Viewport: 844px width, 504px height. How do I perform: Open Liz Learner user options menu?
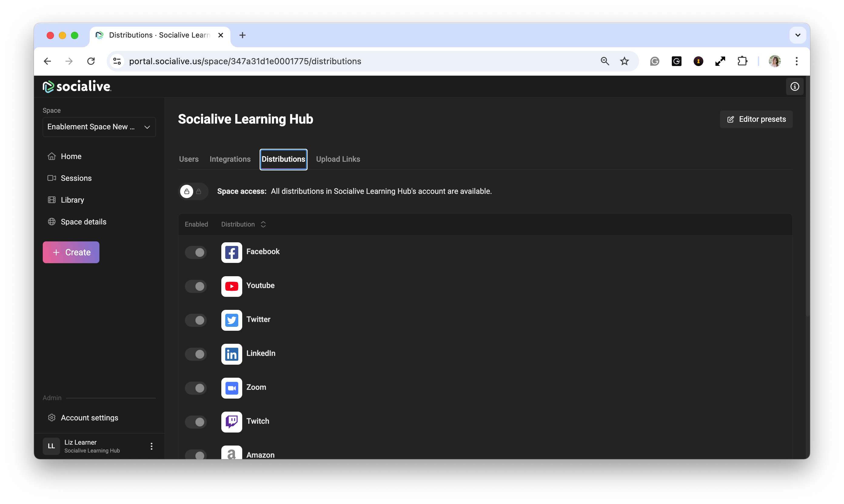(152, 446)
